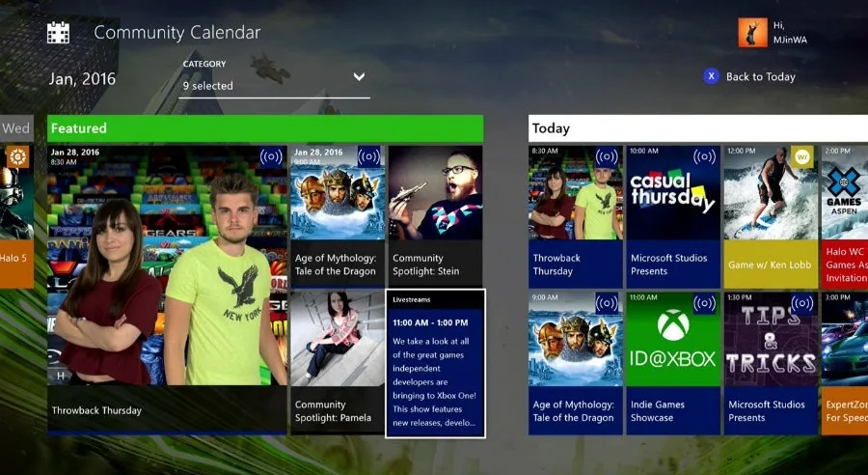Click the livestream icon on the Tips & Tricks tile
The image size is (868, 475).
802,303
